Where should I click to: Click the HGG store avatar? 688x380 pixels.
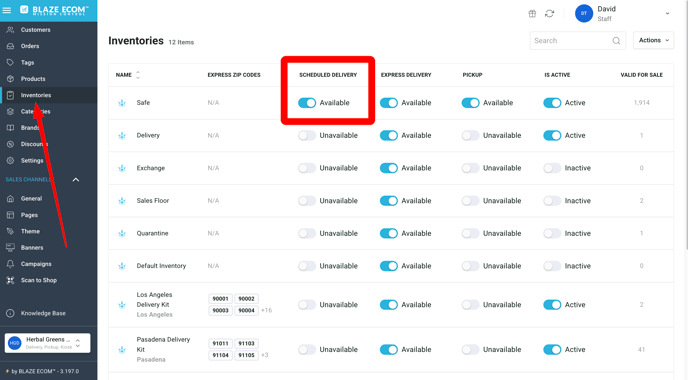pyautogui.click(x=14, y=343)
